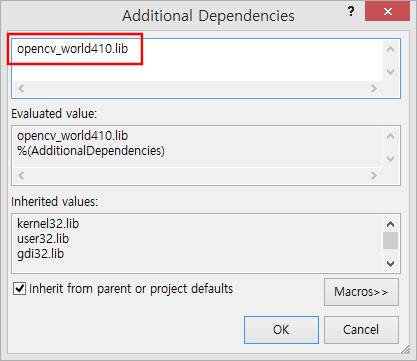
Task: Select %(AdditionalDependencies) in Evaluated value
Action: 91,151
